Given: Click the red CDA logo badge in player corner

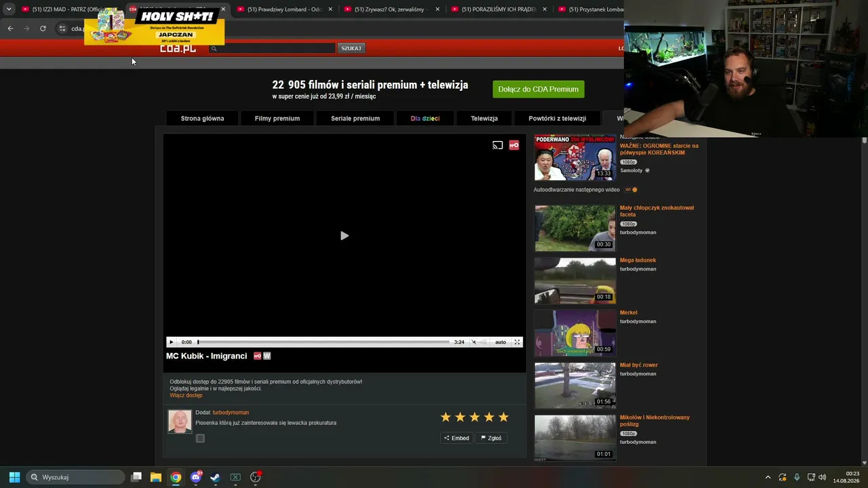Looking at the screenshot, I should (514, 145).
